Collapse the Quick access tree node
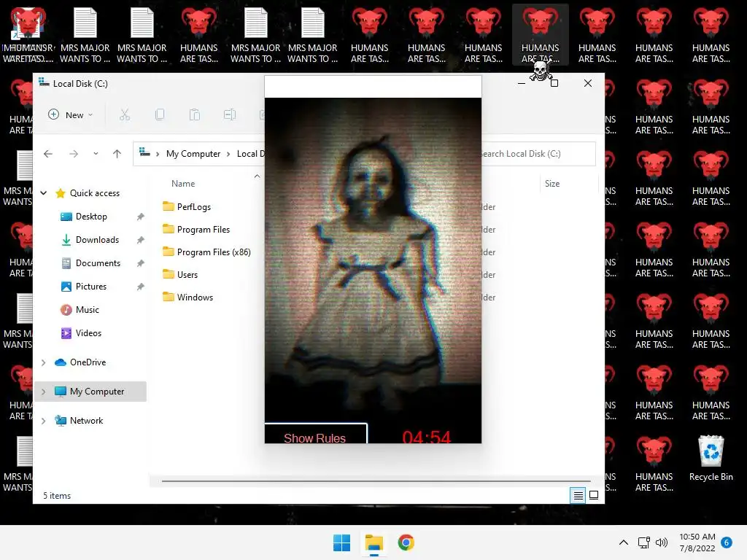This screenshot has height=560, width=747. [43, 192]
